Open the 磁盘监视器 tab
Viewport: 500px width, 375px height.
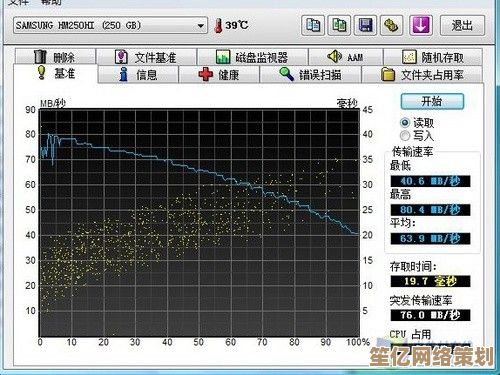coord(252,57)
